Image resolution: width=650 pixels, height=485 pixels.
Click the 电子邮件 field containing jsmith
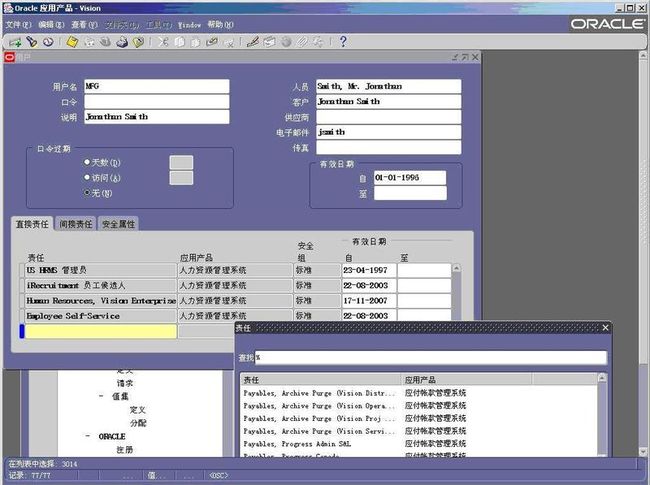[x=388, y=132]
